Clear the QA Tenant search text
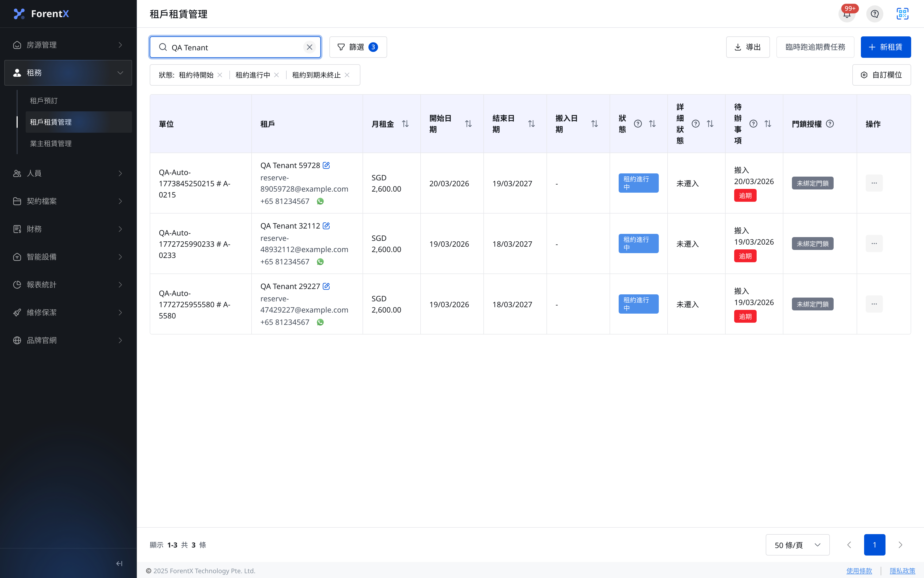 point(310,47)
